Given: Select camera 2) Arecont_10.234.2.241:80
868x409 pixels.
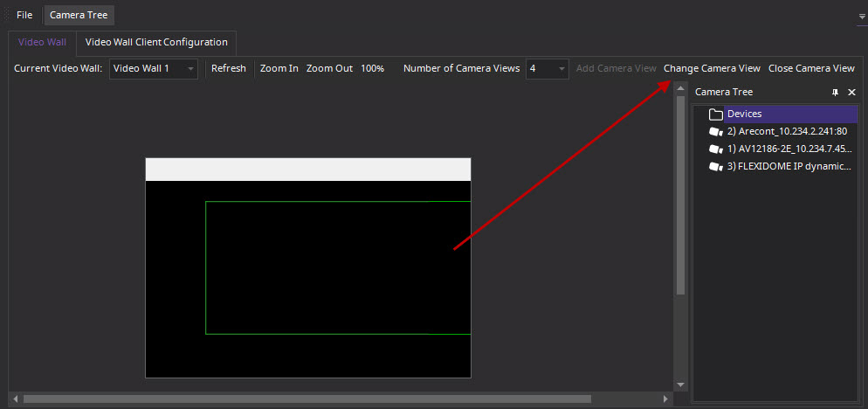Looking at the screenshot, I should tap(787, 131).
